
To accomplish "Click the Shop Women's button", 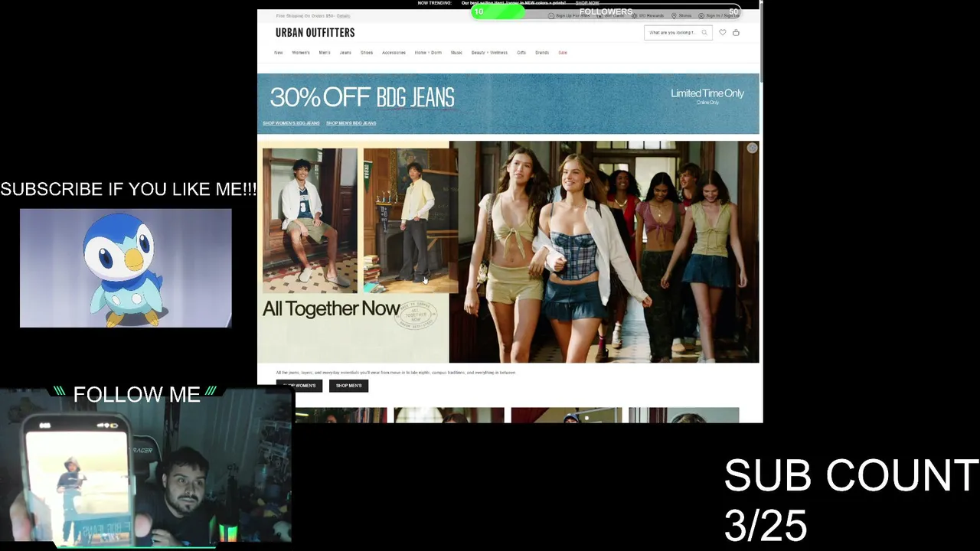I will click(299, 386).
